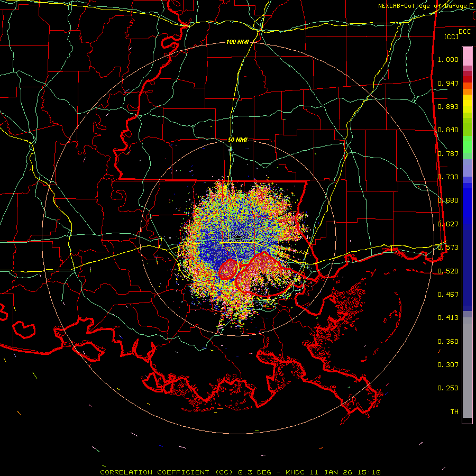The height and width of the screenshot is (476, 476).
Task: Select the 0.307 scale value
Action: tap(448, 365)
